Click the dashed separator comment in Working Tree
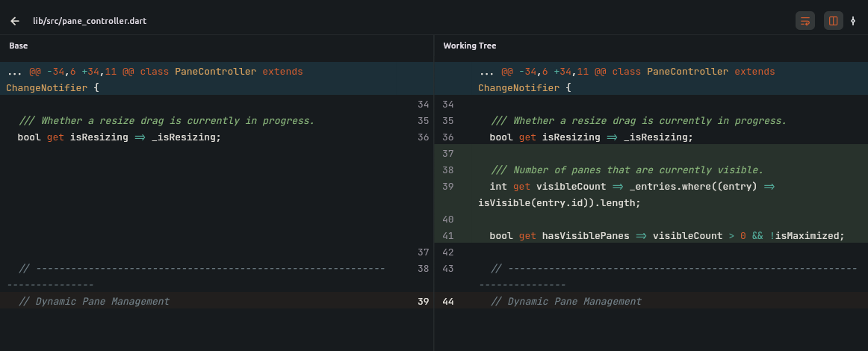 [668, 277]
